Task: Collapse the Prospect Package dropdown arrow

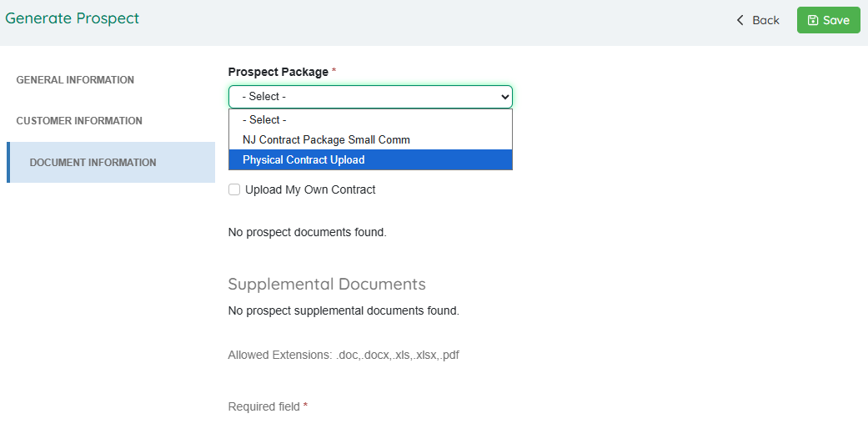Action: tap(504, 97)
